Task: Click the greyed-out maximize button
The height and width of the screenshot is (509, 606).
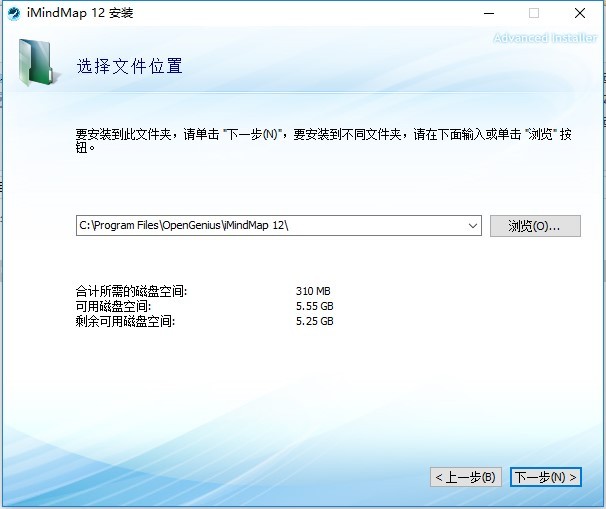Action: 533,13
